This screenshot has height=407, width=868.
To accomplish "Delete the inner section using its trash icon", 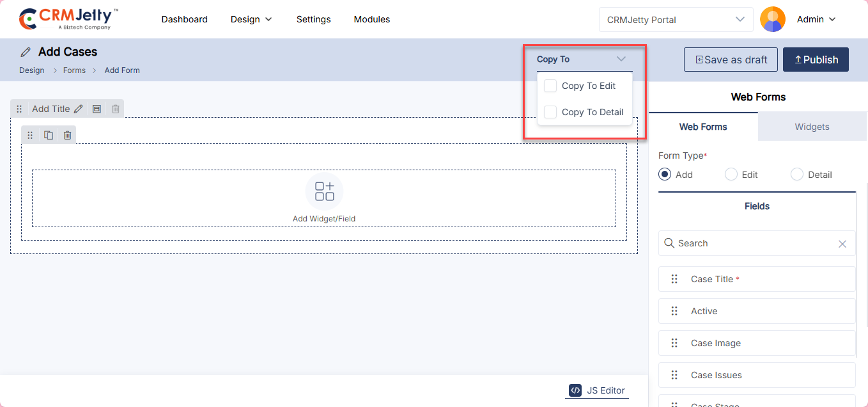I will pos(67,135).
